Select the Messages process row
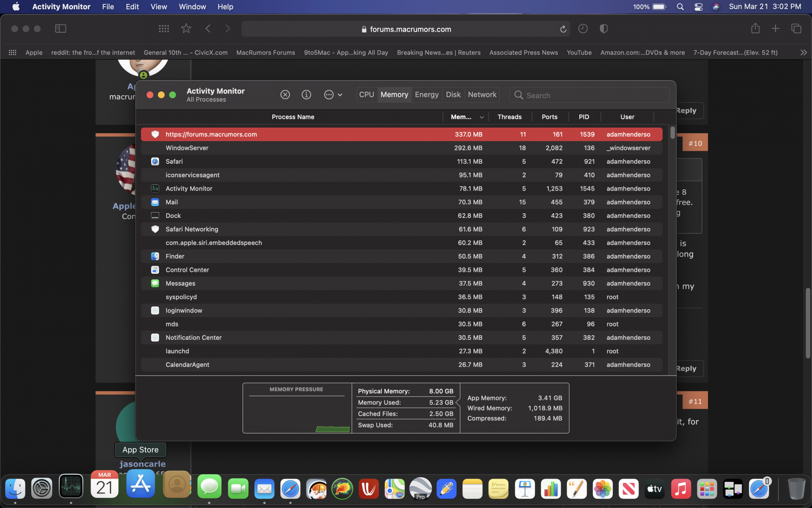812x508 pixels. pyautogui.click(x=402, y=283)
